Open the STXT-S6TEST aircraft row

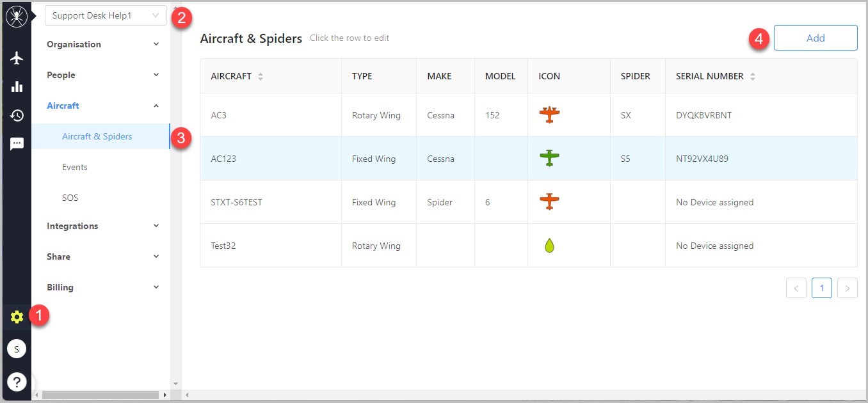click(x=236, y=202)
